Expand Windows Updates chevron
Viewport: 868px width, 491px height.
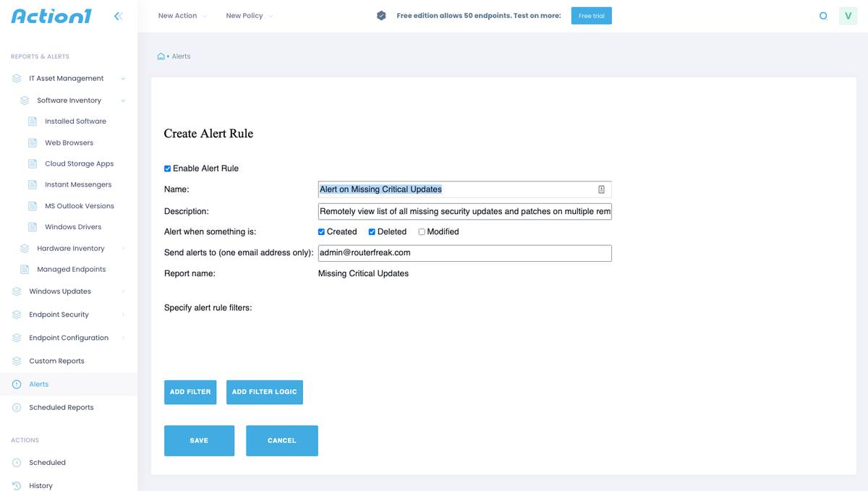pyautogui.click(x=123, y=291)
